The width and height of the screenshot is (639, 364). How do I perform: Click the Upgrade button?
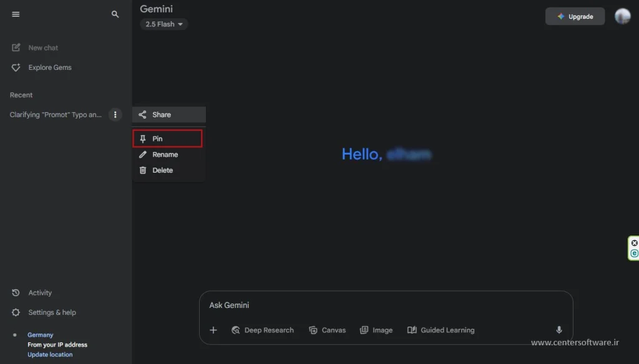tap(575, 16)
